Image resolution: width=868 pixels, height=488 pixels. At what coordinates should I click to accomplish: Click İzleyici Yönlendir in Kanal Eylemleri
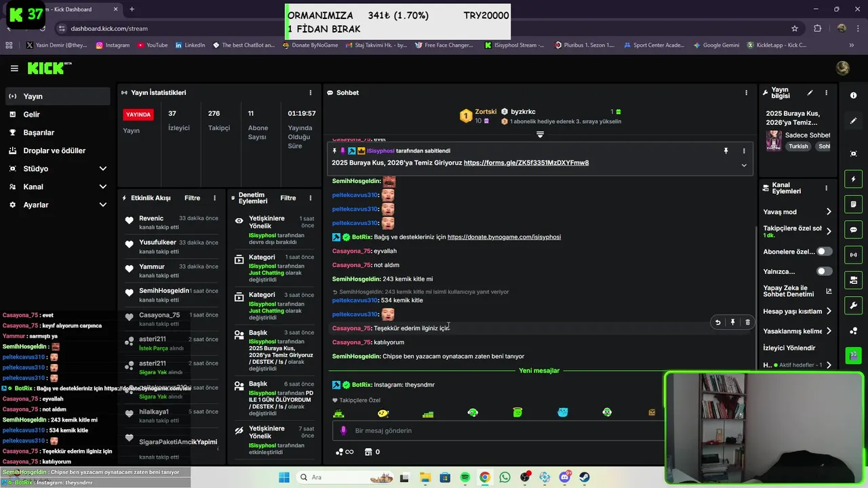tap(789, 348)
